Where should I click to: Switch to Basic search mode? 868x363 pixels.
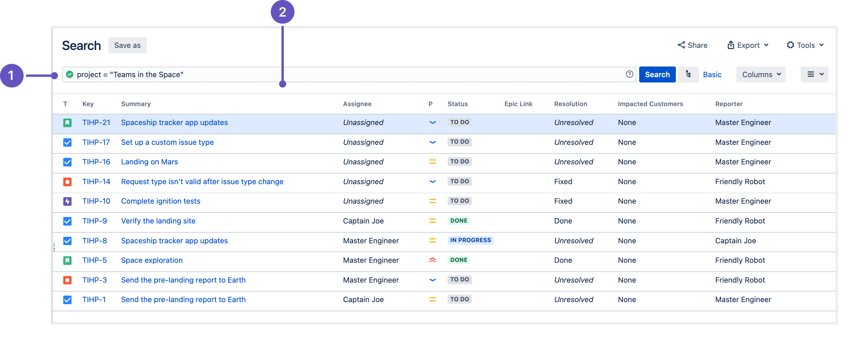[x=712, y=74]
